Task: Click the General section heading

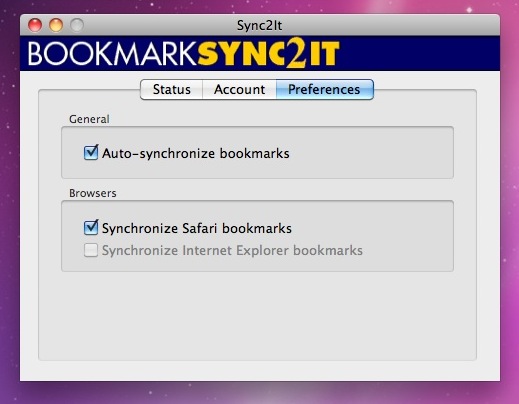Action: tap(89, 119)
